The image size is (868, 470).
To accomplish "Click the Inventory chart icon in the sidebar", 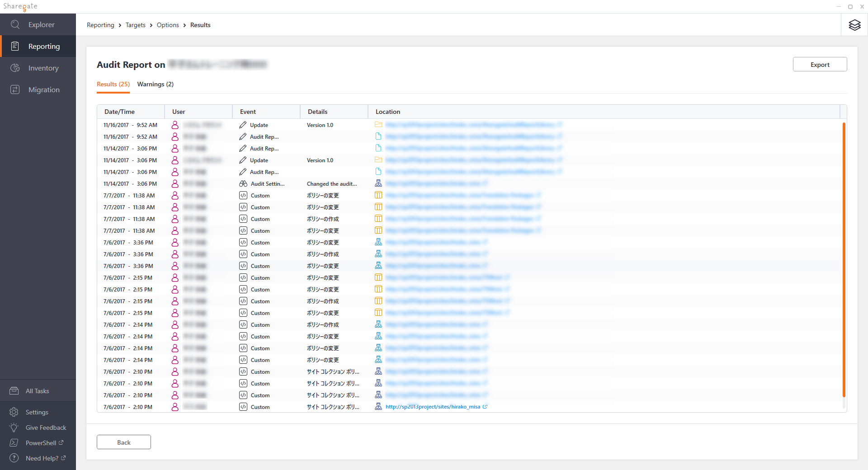I will (15, 68).
